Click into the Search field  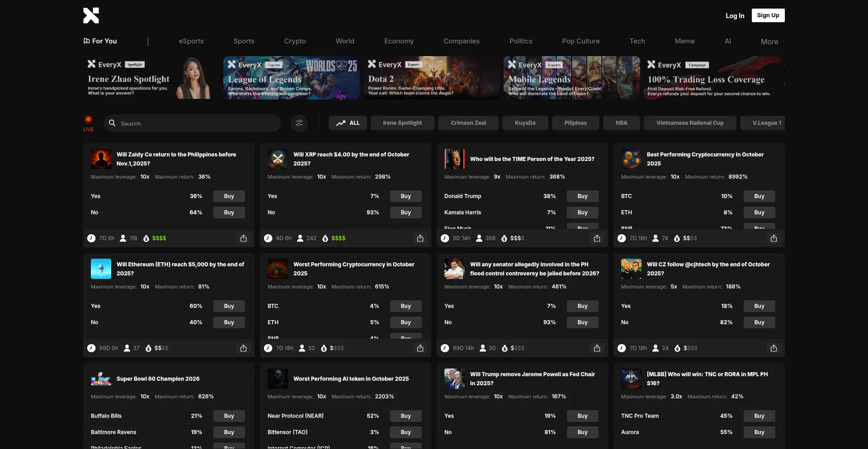tap(194, 123)
